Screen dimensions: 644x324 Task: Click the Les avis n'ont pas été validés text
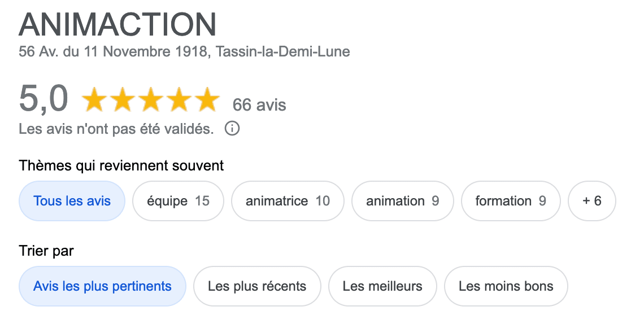pos(116,129)
